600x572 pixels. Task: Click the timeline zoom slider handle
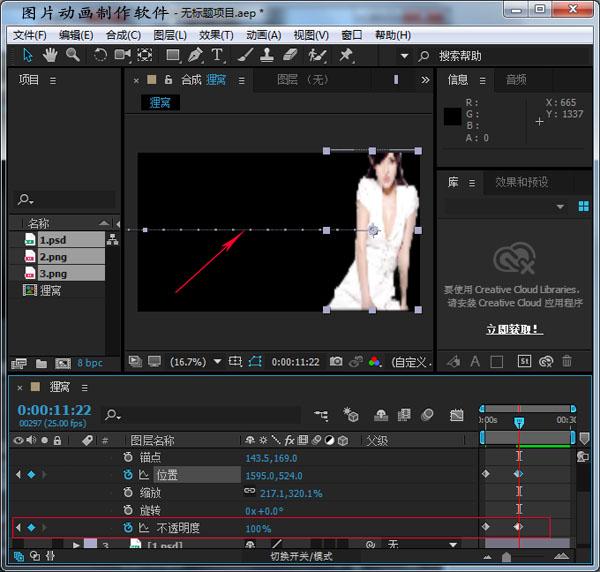(x=506, y=557)
